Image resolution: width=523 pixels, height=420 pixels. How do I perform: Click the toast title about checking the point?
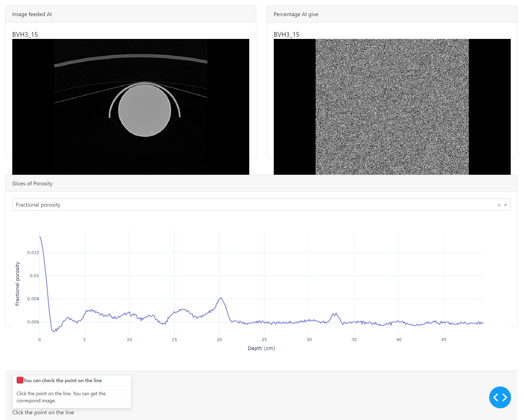coord(63,380)
